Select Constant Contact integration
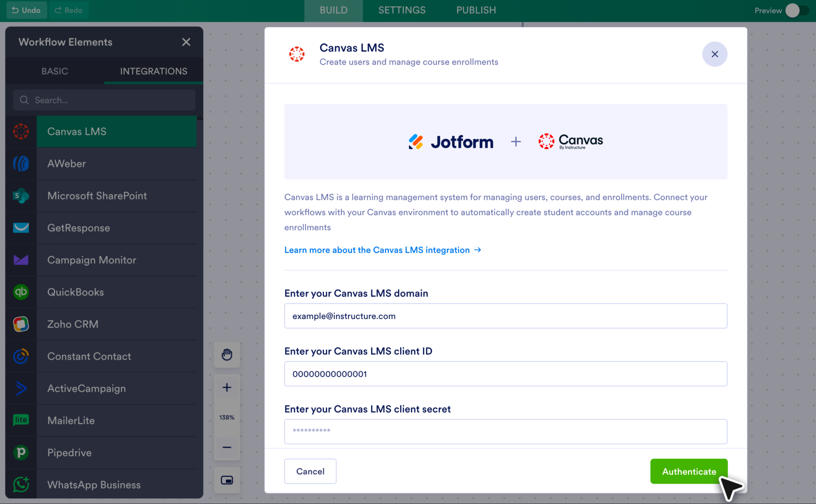Viewport: 816px width, 504px height. pyautogui.click(x=116, y=356)
